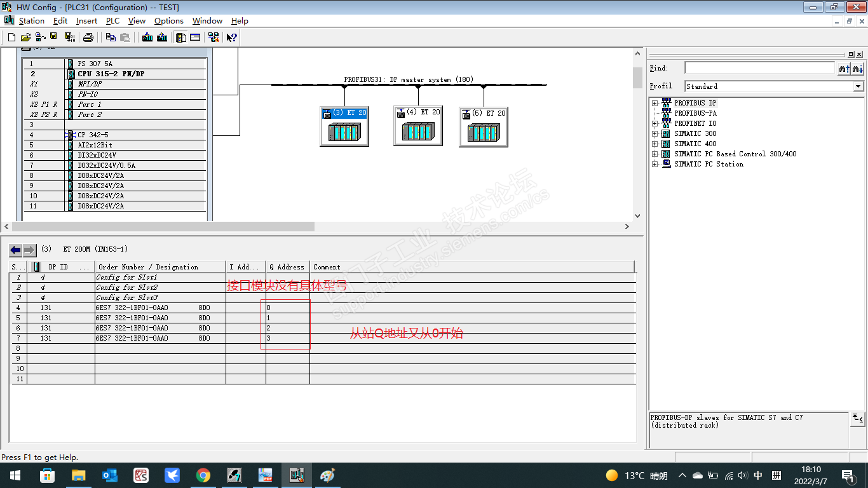Click the Order Number / Designation column header
The image size is (868, 488).
[160, 267]
